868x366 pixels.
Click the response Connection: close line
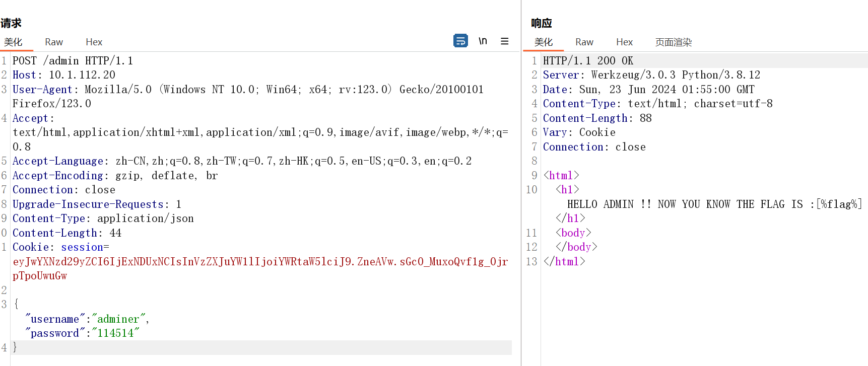[594, 147]
